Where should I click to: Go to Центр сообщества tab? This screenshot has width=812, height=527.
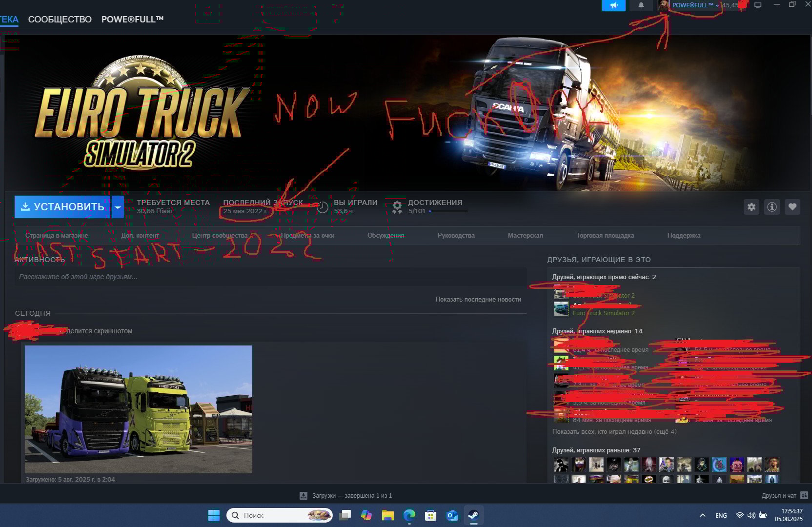(x=220, y=235)
